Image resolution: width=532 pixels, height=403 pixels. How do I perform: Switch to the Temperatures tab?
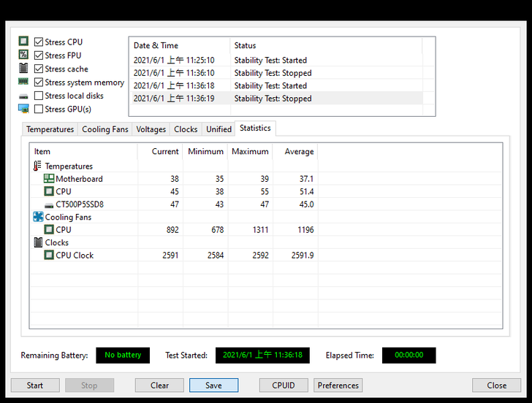click(x=50, y=129)
